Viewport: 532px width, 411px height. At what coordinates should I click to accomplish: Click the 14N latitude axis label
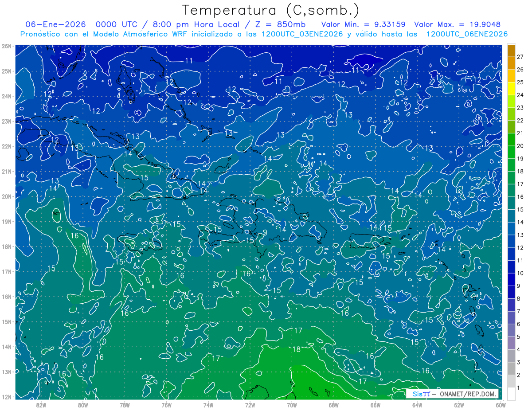(x=7, y=347)
